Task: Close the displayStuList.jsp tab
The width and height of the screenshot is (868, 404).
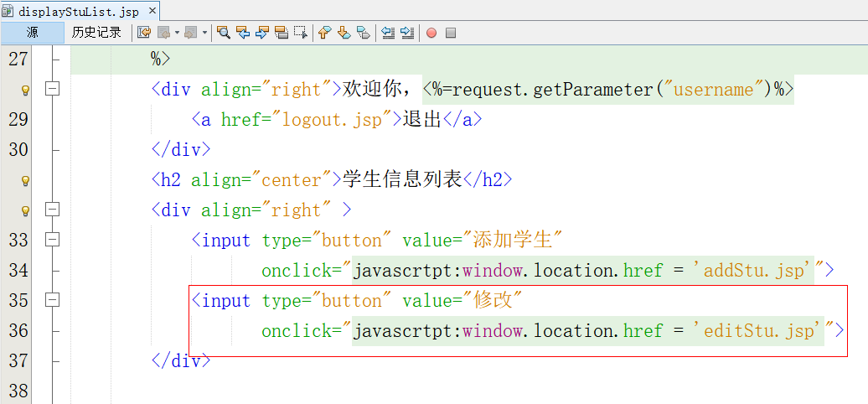Action: coord(152,11)
